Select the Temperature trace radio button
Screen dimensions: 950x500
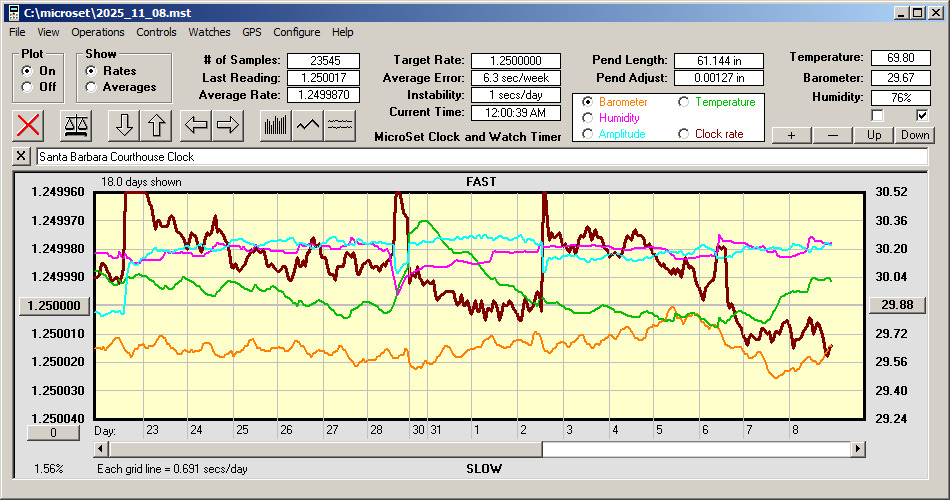(684, 102)
